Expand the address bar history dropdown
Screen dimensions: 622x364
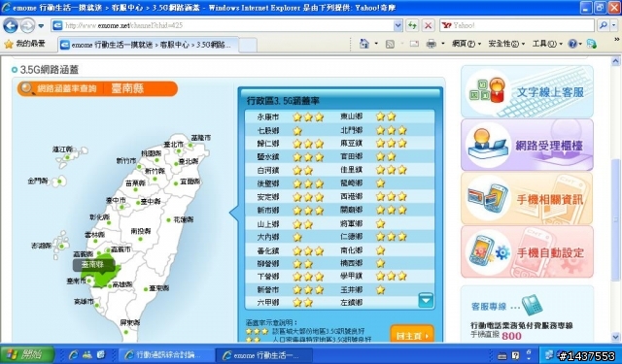coord(397,26)
